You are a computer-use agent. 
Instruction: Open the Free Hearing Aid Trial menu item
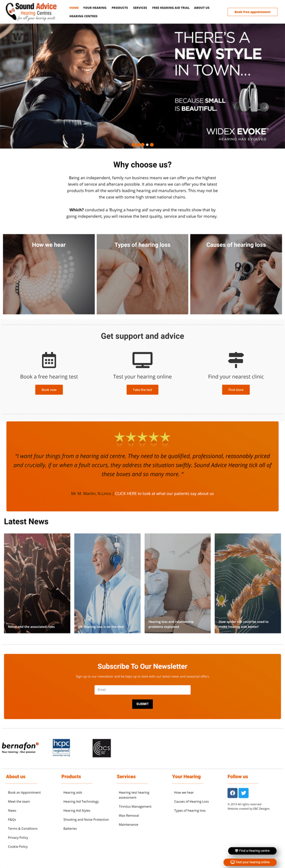pos(171,8)
